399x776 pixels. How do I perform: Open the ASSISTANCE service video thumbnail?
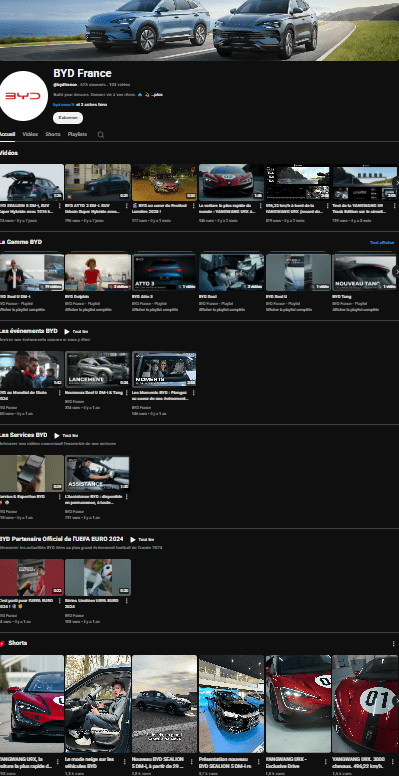coord(98,473)
